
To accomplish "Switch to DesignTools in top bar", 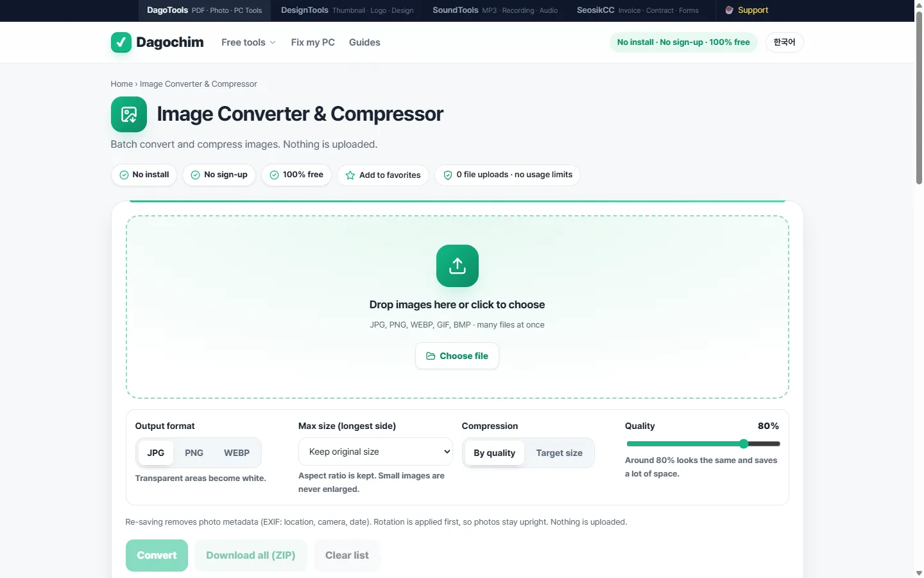I will 347,10.
